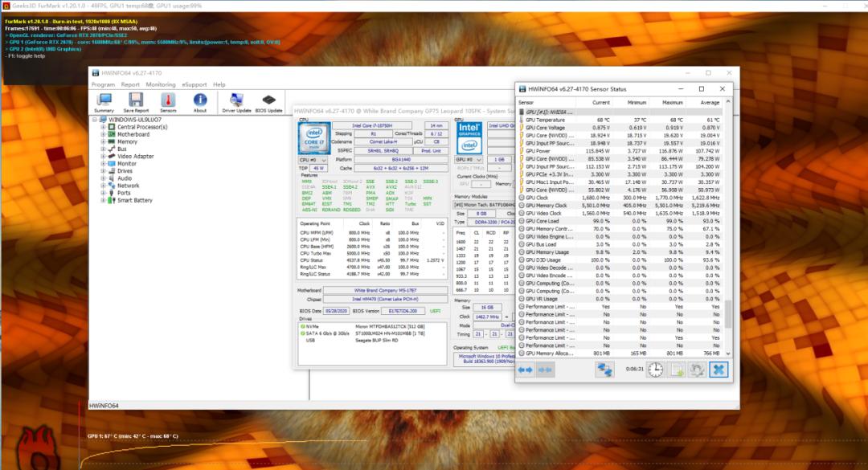Sort by the Current column header
Image resolution: width=868 pixels, height=470 pixels.
(x=594, y=102)
